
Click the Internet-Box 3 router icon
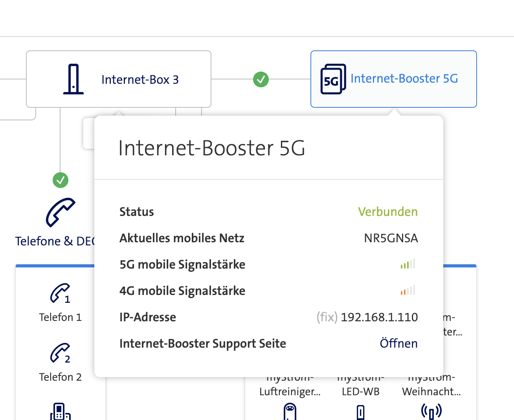73,79
